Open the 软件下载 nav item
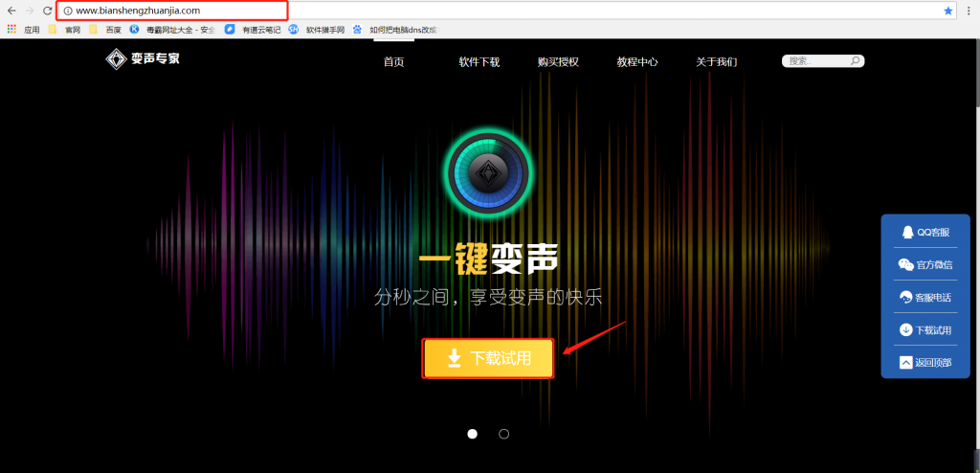Screen dimensions: 980x473 pos(479,62)
